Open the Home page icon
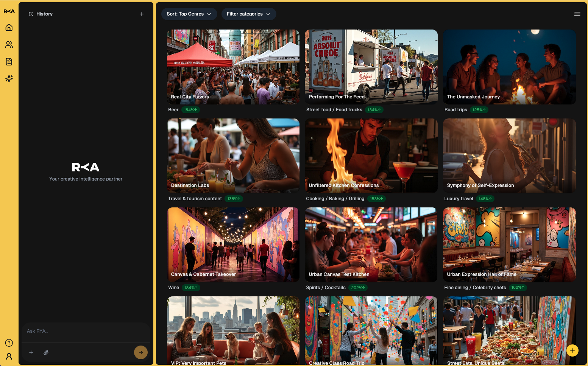The image size is (588, 366). (9, 27)
